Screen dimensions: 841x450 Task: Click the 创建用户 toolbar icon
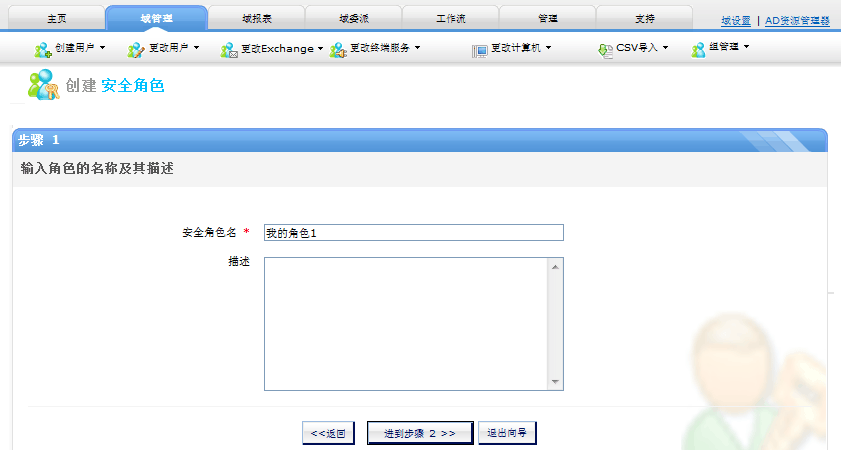tap(43, 49)
